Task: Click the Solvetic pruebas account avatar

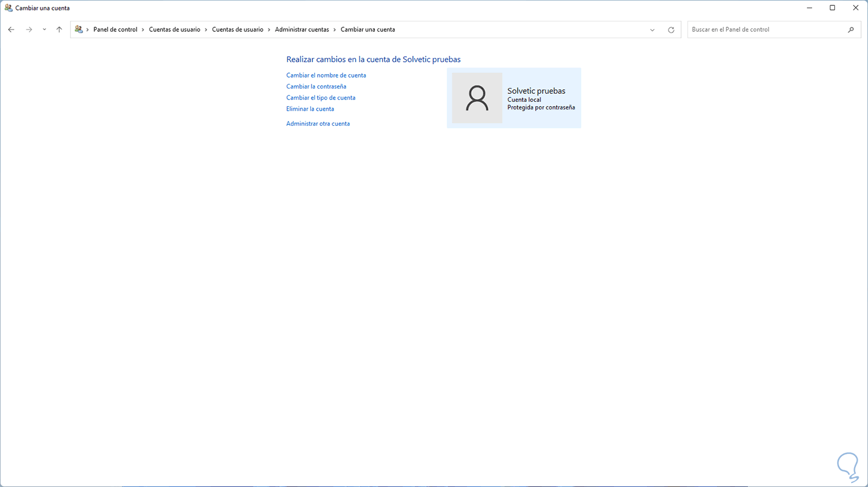Action: tap(477, 98)
